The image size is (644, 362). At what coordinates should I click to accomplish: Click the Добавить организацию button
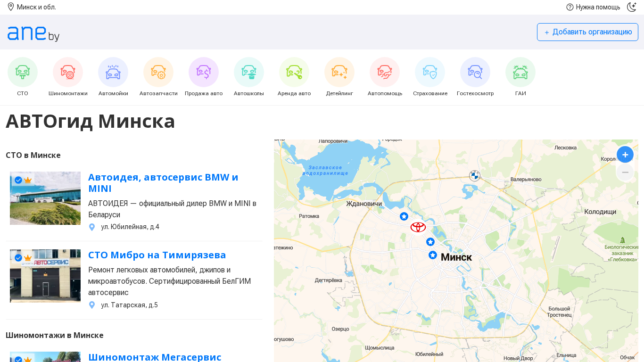coord(587,32)
